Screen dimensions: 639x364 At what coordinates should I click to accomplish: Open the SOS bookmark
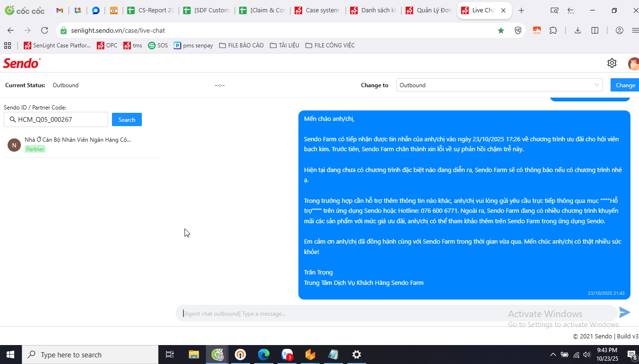158,45
